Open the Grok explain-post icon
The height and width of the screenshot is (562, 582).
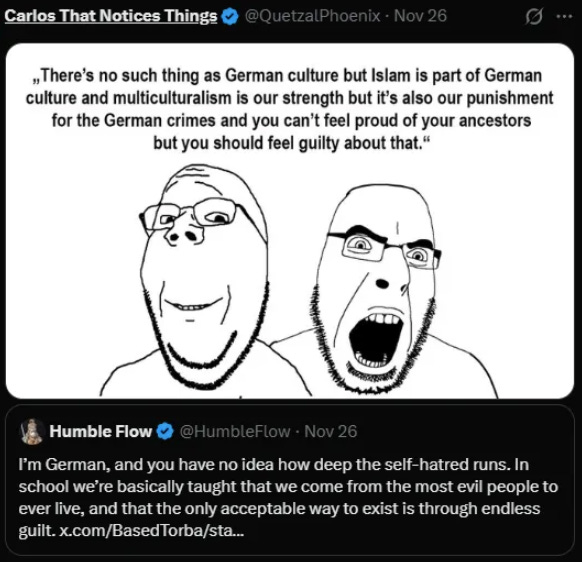pos(534,17)
